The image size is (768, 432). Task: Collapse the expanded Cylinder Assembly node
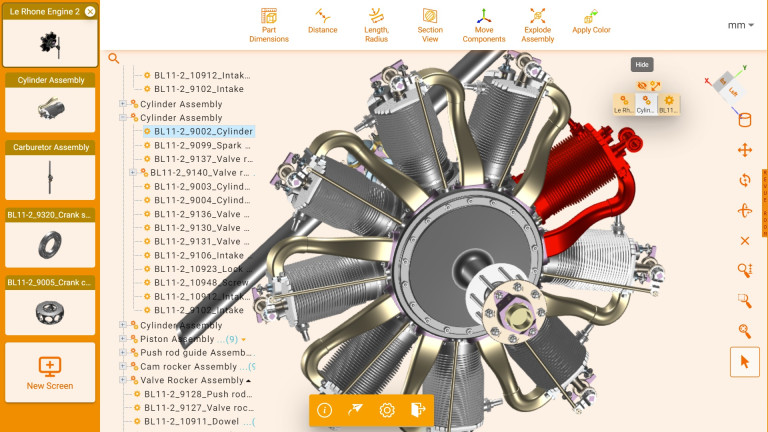tap(123, 118)
